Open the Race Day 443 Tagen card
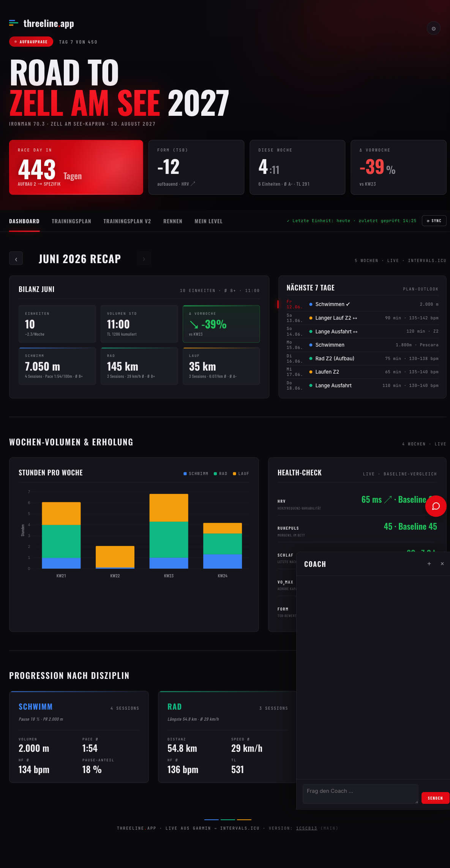This screenshot has height=868, width=450. 76,167
